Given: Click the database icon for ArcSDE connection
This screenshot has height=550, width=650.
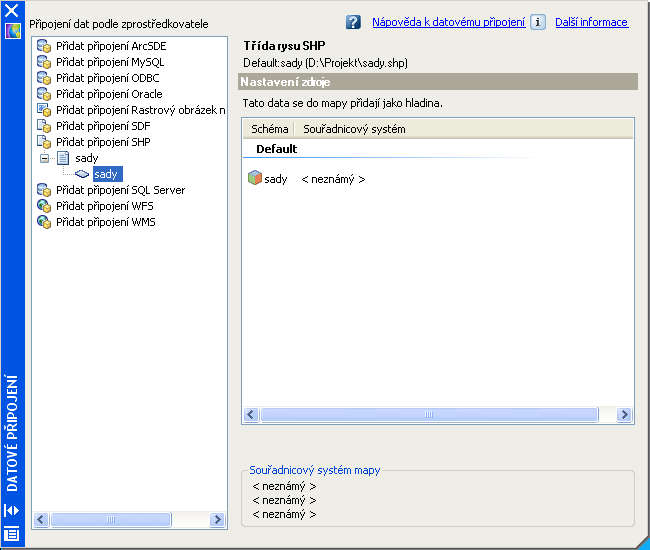Looking at the screenshot, I should (44, 46).
